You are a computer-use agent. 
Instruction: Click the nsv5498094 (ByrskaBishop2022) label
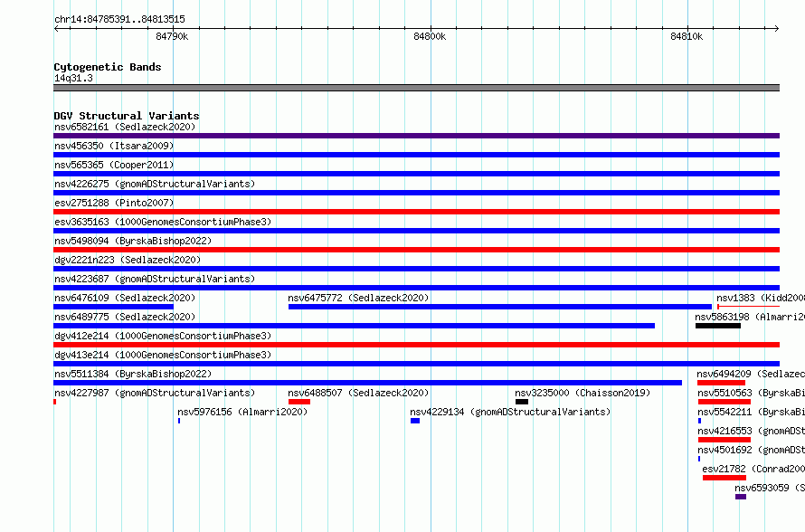(x=133, y=241)
